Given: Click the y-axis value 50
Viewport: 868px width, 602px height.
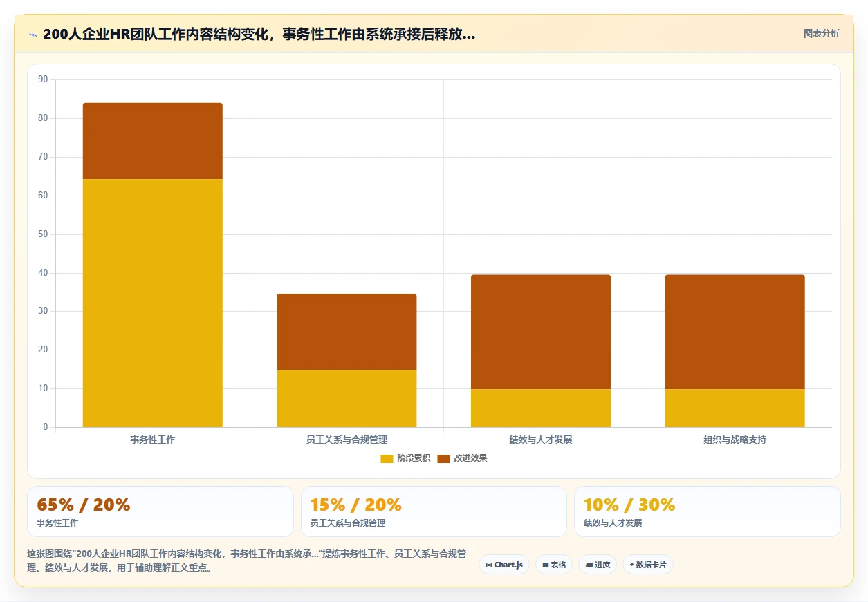Looking at the screenshot, I should pos(43,234).
